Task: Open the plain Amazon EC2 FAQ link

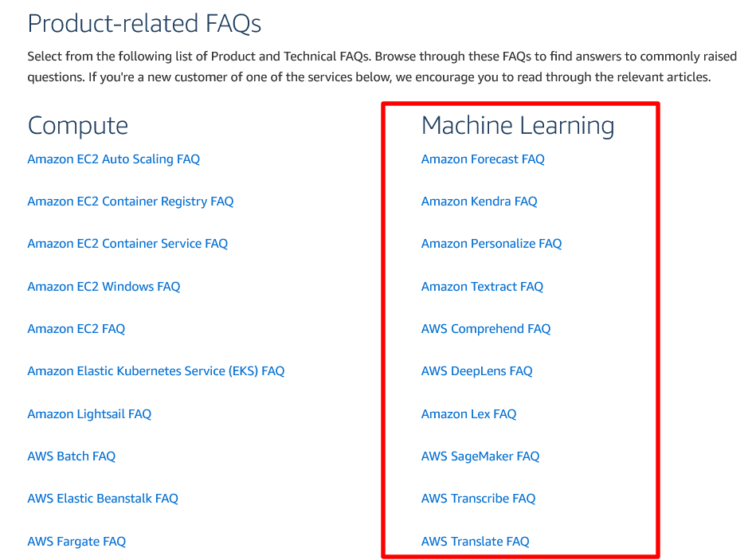Action: click(76, 329)
